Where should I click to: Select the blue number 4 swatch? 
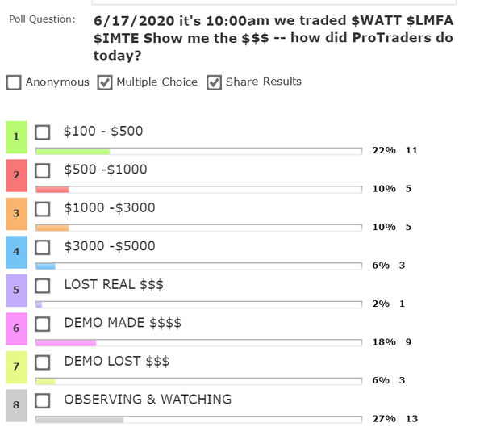(16, 252)
